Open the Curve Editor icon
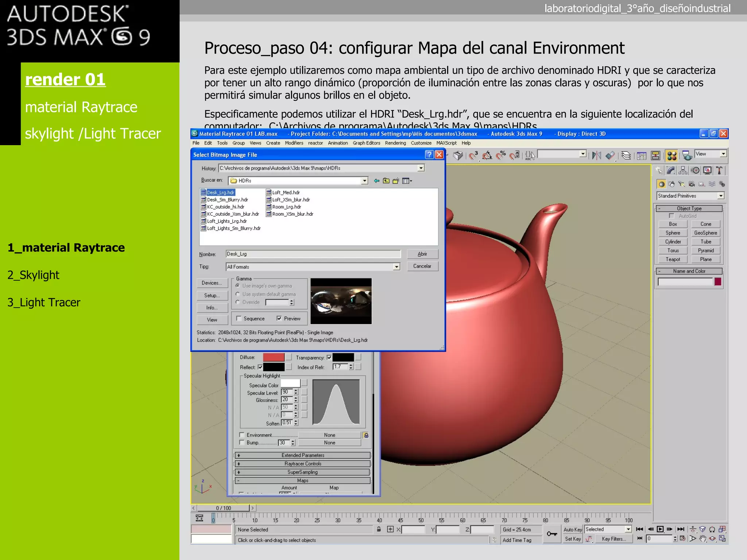The height and width of the screenshot is (560, 747). click(x=642, y=156)
